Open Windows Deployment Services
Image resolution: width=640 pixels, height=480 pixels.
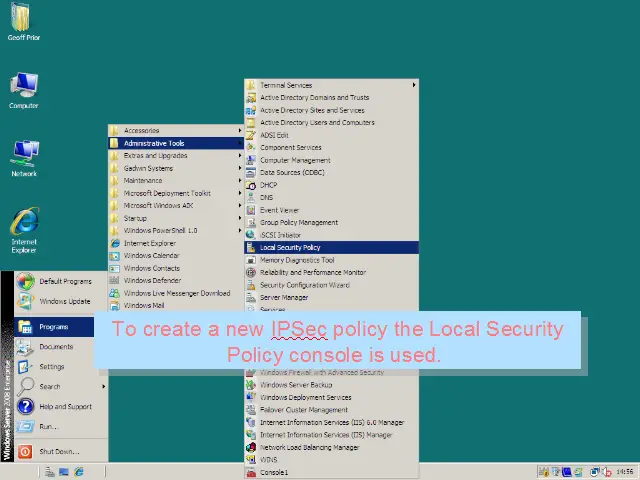tap(331, 397)
